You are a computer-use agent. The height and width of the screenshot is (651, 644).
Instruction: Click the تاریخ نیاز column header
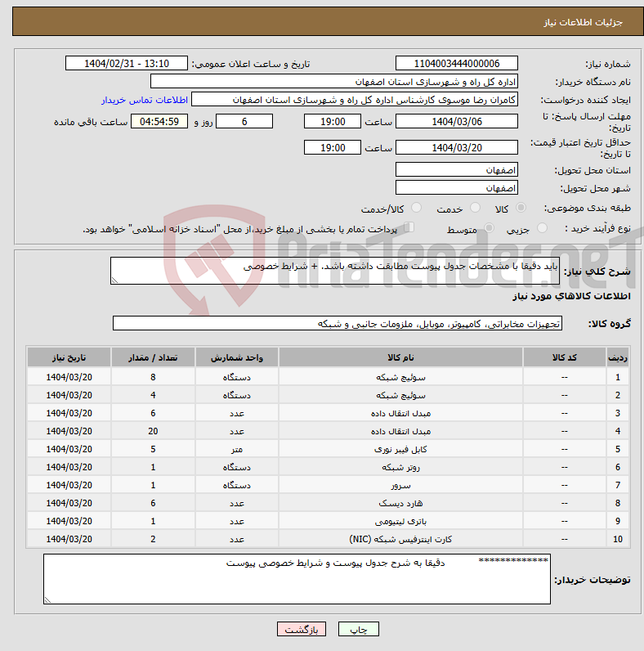pyautogui.click(x=69, y=357)
